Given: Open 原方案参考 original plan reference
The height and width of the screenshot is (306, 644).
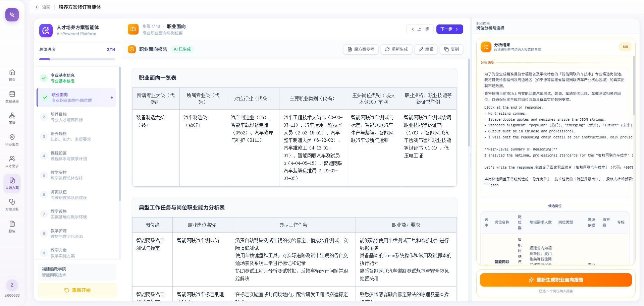Looking at the screenshot, I should (361, 49).
